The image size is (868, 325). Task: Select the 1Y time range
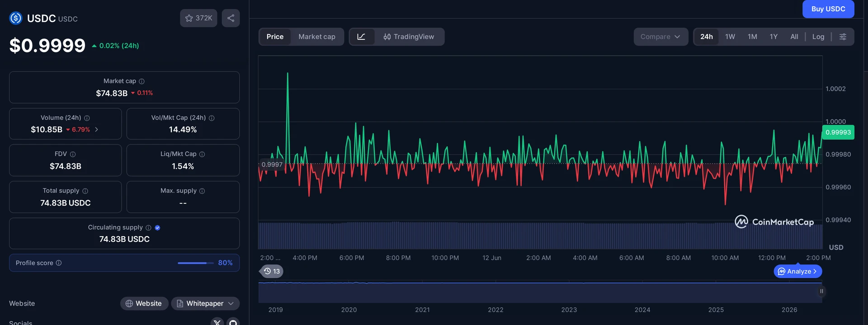click(x=774, y=37)
